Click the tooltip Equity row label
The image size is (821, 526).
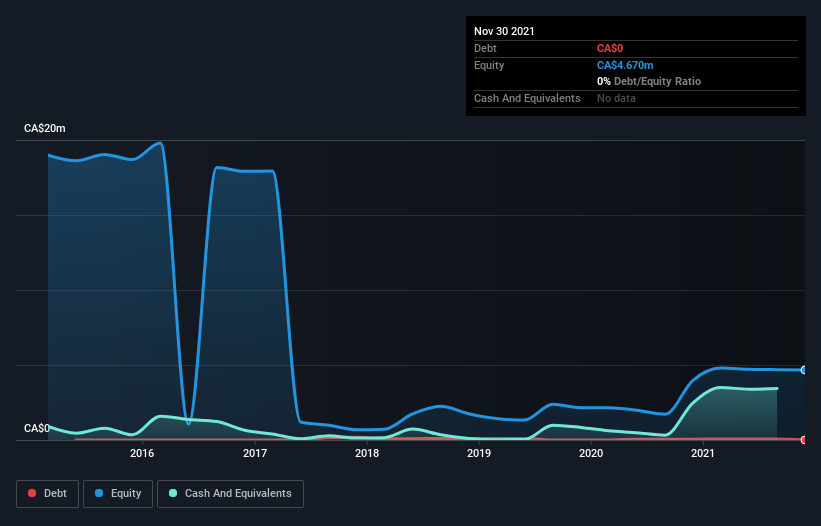click(489, 65)
